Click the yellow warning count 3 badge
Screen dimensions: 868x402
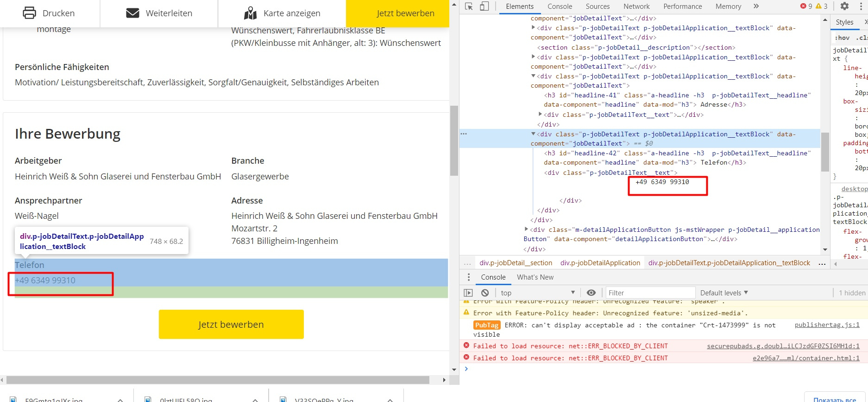click(x=822, y=6)
